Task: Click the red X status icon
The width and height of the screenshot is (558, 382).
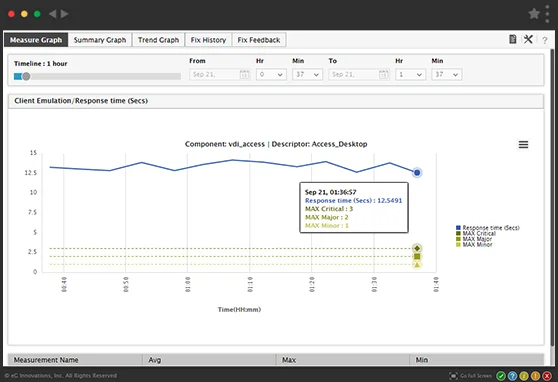Action: click(x=547, y=376)
